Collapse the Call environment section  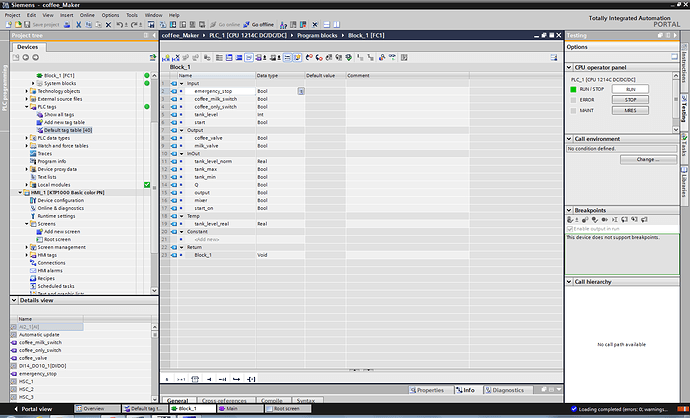(569, 139)
